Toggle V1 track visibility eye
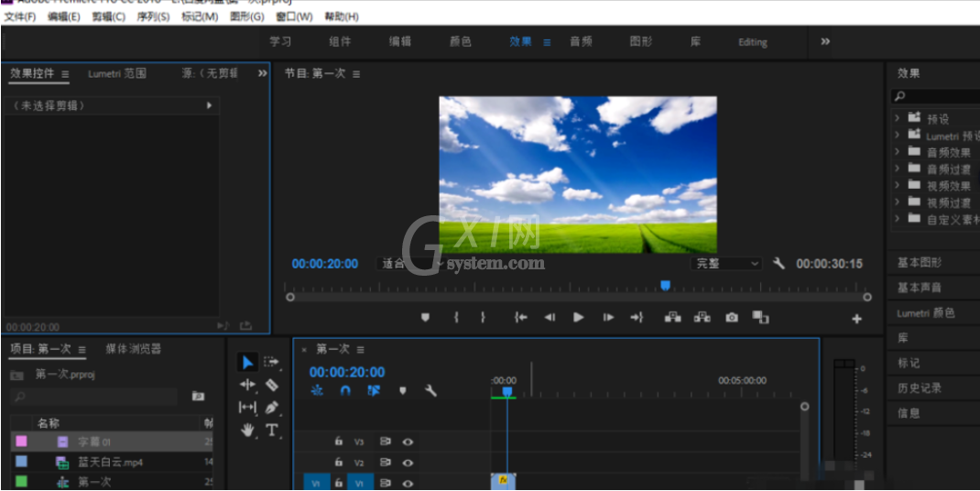This screenshot has width=980, height=491. 408,484
